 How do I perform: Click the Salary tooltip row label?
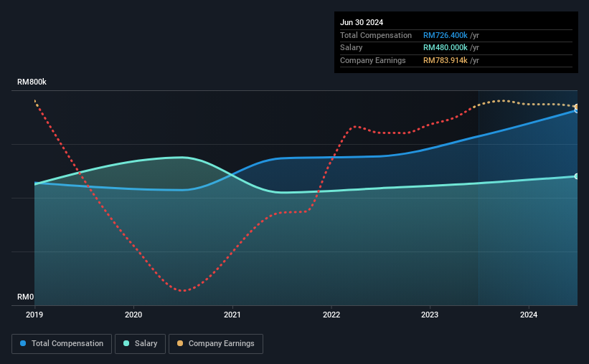(x=352, y=48)
